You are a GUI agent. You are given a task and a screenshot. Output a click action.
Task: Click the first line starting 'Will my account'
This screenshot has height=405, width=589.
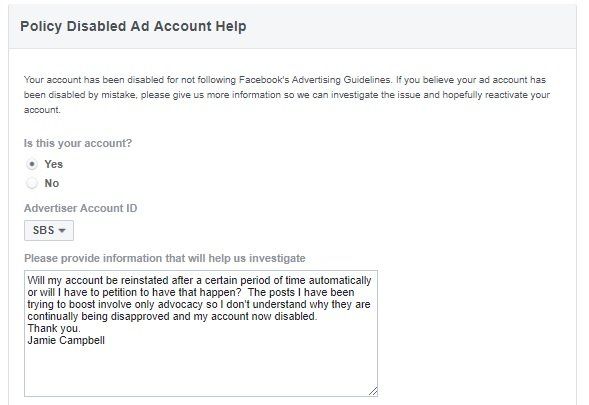click(x=199, y=280)
